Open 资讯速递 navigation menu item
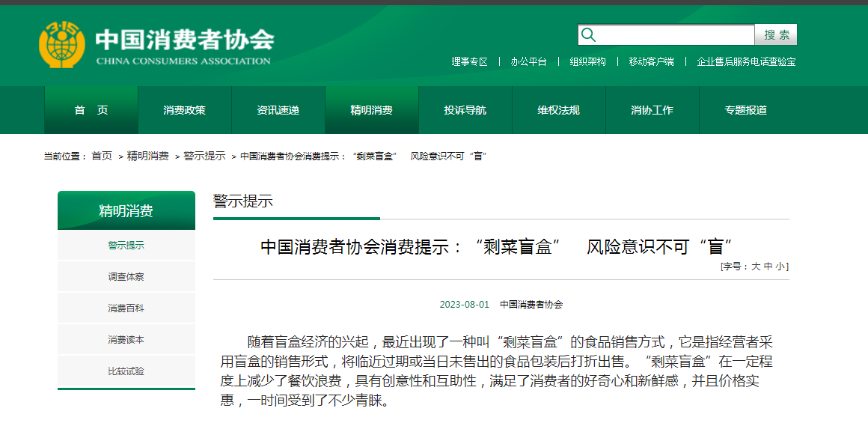Screen dimensions: 868x429 [x=278, y=110]
